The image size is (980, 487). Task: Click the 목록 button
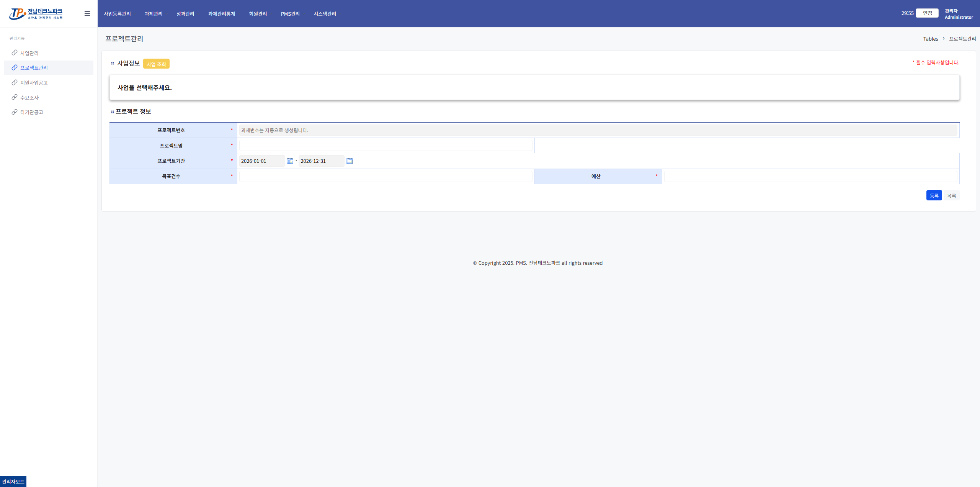[x=952, y=195]
